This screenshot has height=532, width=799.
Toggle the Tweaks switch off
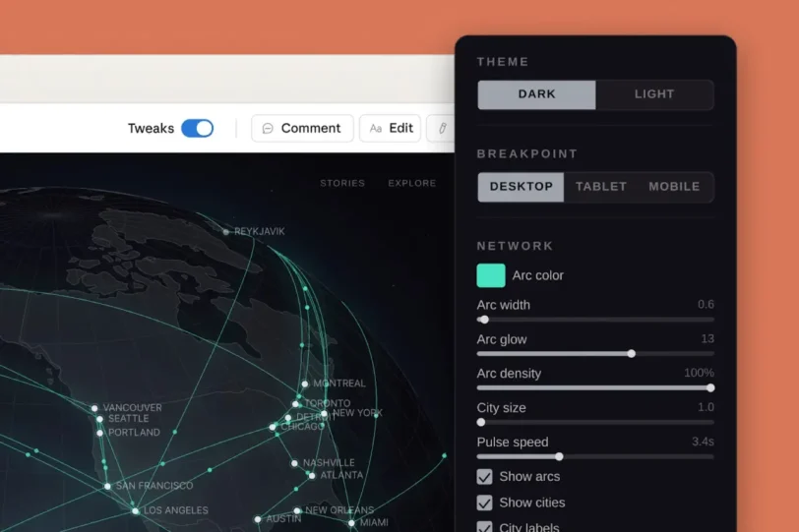[x=197, y=128]
